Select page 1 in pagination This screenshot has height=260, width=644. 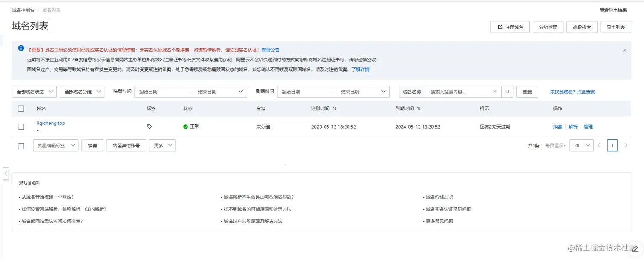coord(612,146)
